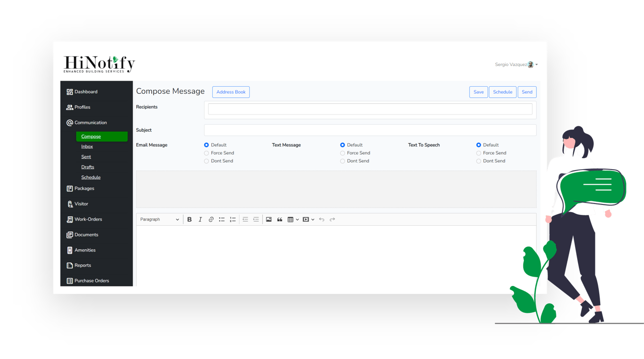
Task: Go to Inbox in the sidebar
Action: [x=87, y=147]
